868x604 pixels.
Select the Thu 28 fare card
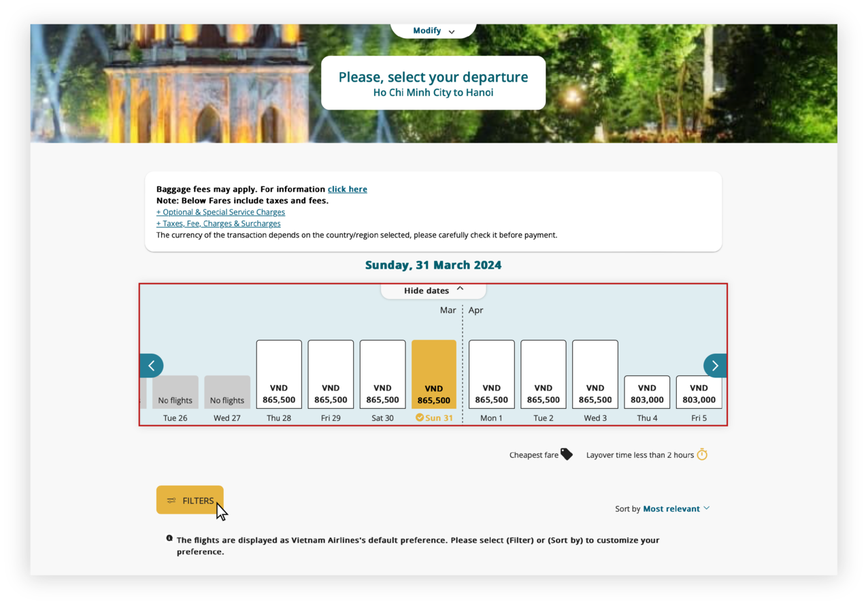[278, 374]
